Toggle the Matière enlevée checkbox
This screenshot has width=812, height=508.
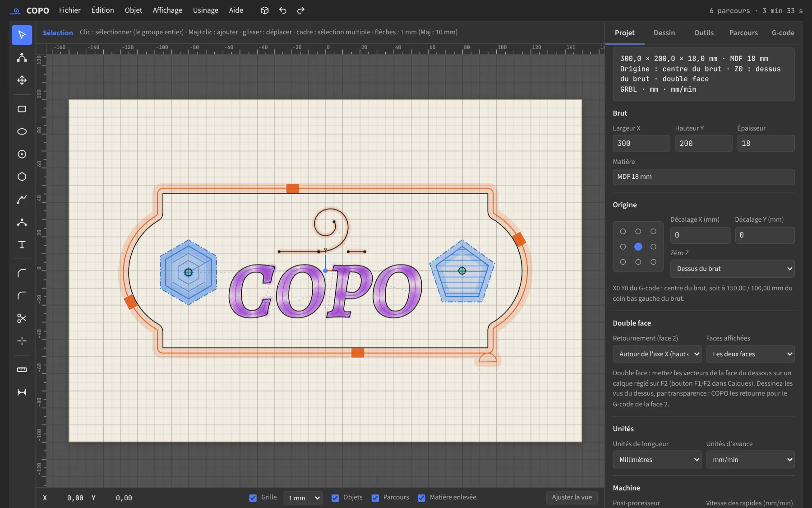pos(421,498)
